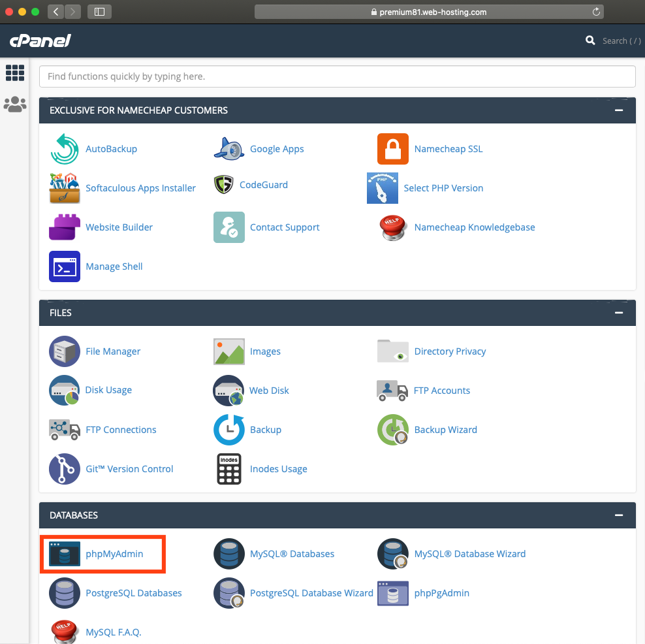Click the Images picture icon

tap(229, 351)
